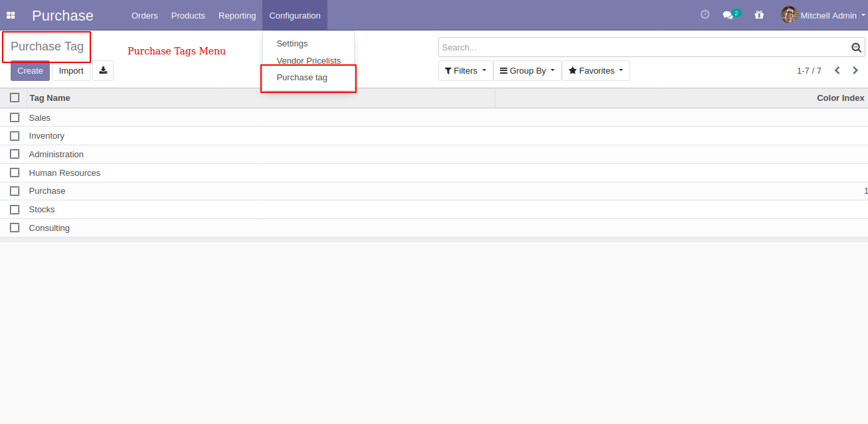Check the Inventory row checkbox
This screenshot has height=424, width=868.
(x=15, y=136)
